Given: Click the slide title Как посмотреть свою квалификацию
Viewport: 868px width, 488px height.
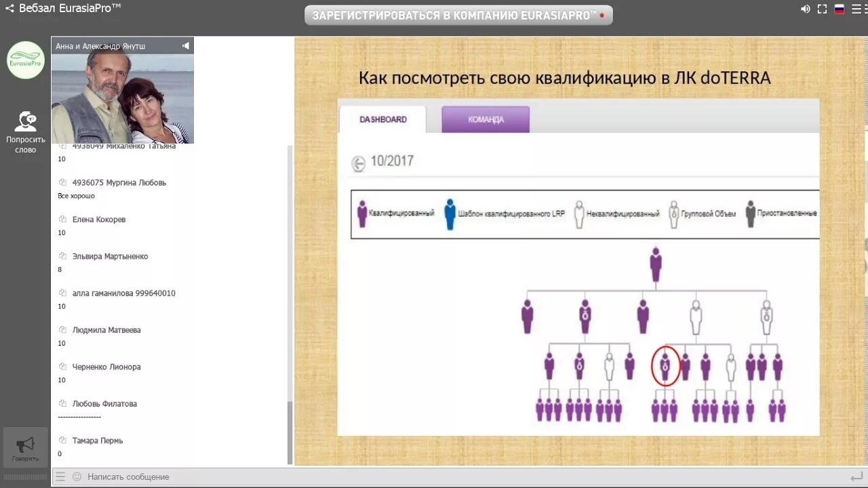Looking at the screenshot, I should click(564, 78).
